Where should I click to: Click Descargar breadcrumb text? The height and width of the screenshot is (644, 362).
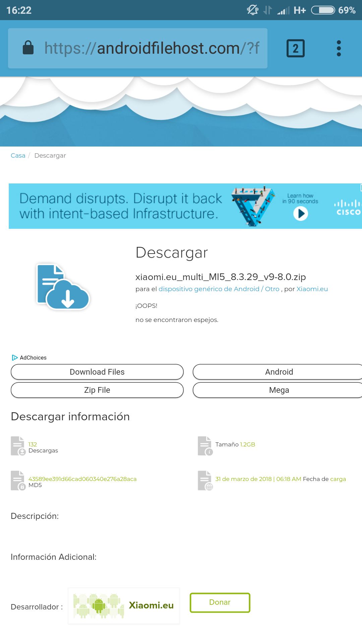tap(50, 156)
